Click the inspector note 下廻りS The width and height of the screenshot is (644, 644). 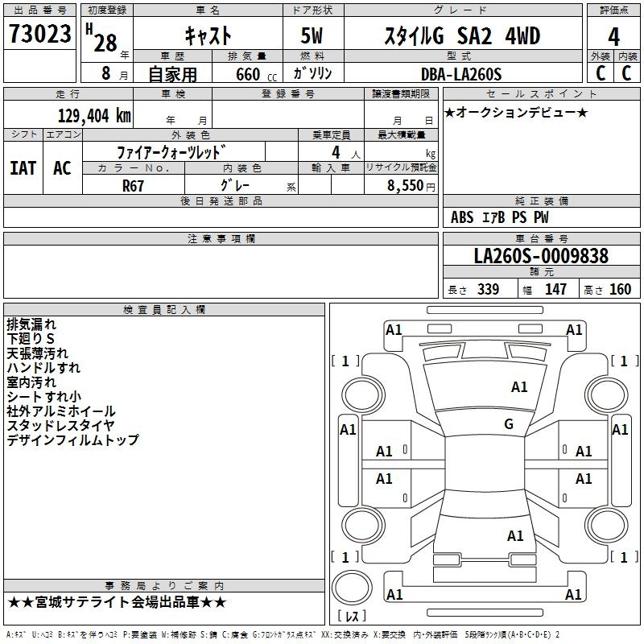(x=31, y=339)
